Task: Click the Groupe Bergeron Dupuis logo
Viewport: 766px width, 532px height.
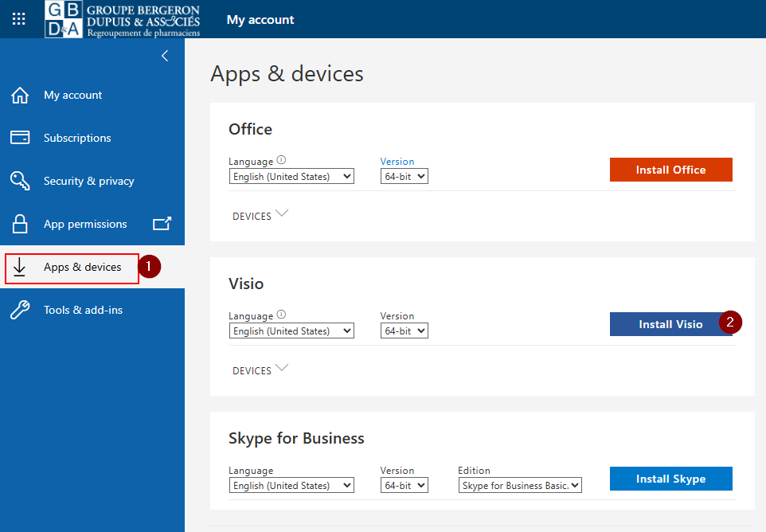Action: (123, 19)
